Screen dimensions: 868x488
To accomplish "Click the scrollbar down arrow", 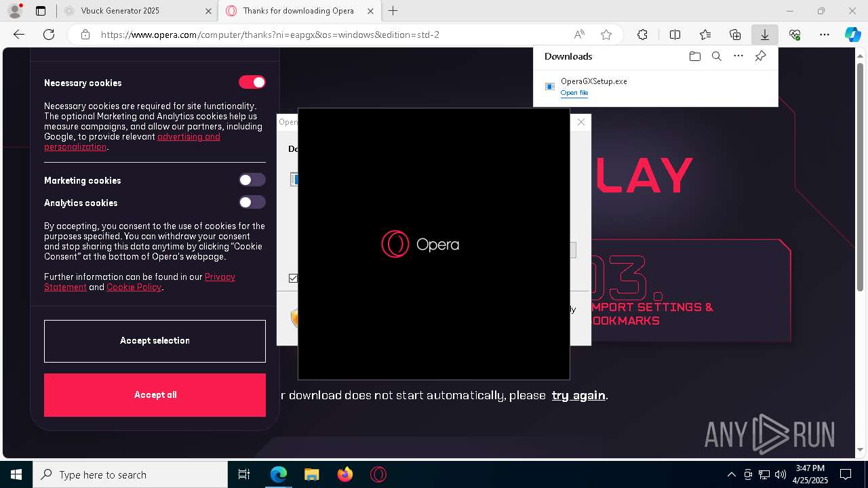I will (861, 449).
